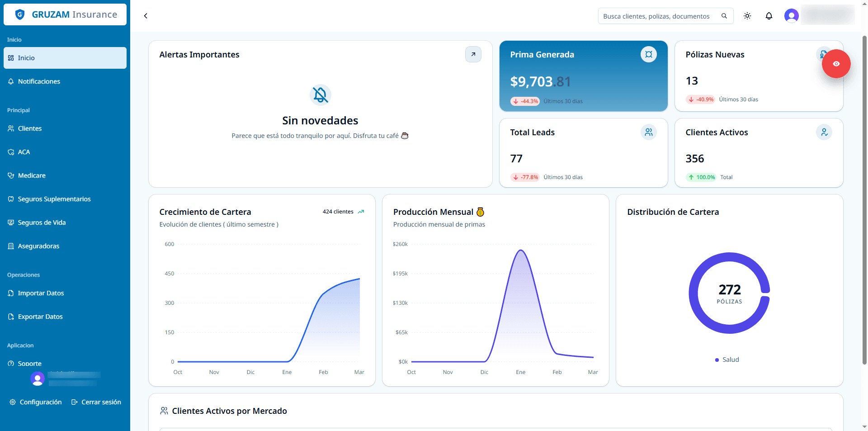This screenshot has height=431, width=868.
Task: Toggle the Salud legend in Distribución de Cartera
Action: (x=727, y=360)
